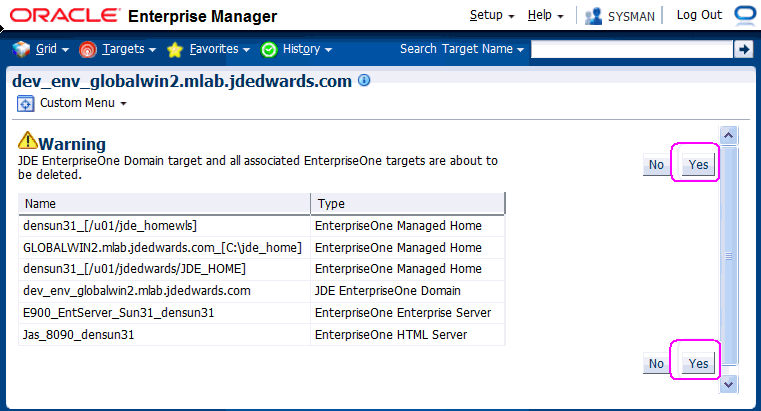Viewport: 761px width, 411px height.
Task: Click the bottom No button
Action: [656, 364]
